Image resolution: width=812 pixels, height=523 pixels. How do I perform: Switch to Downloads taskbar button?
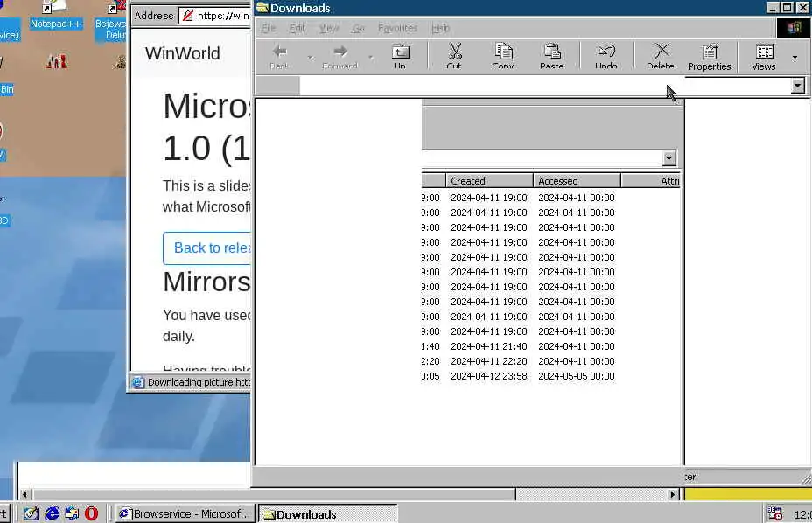[328, 513]
